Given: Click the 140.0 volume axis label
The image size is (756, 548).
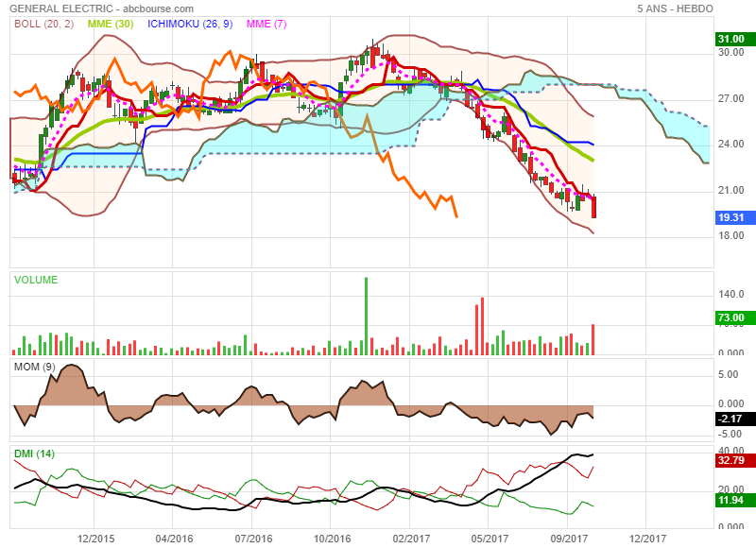Looking at the screenshot, I should [730, 295].
